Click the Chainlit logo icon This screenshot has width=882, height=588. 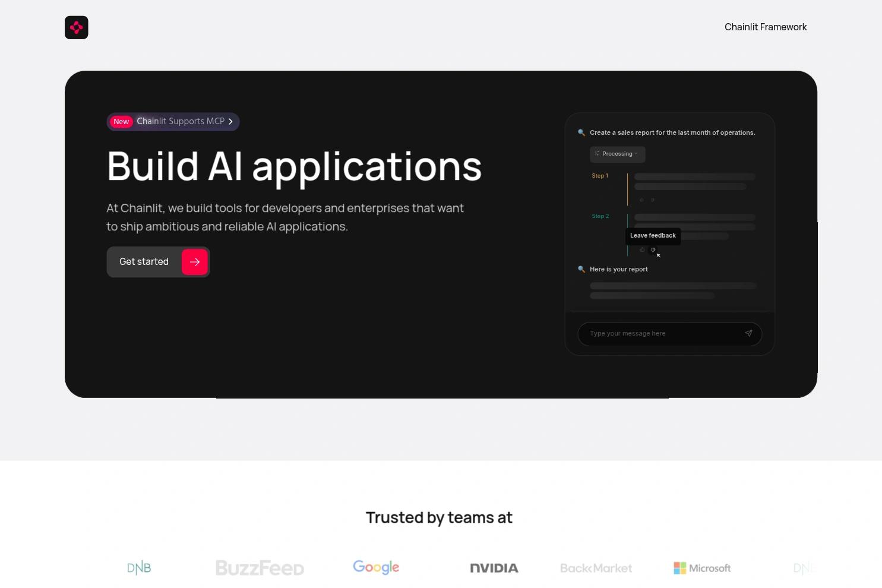(x=77, y=27)
